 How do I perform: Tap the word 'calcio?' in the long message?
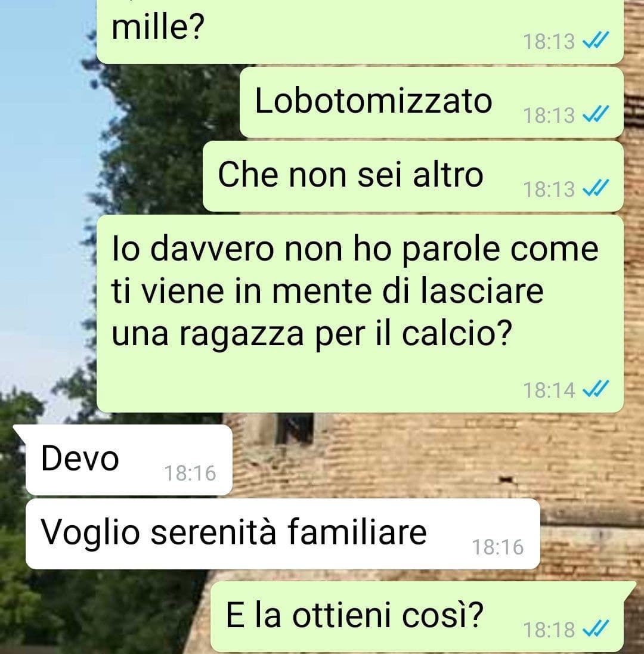(457, 334)
